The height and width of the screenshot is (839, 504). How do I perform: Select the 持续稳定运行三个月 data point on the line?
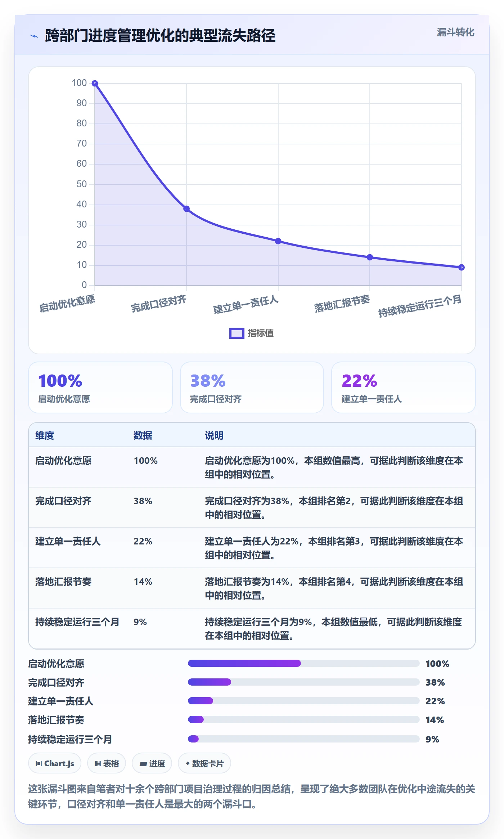click(462, 268)
